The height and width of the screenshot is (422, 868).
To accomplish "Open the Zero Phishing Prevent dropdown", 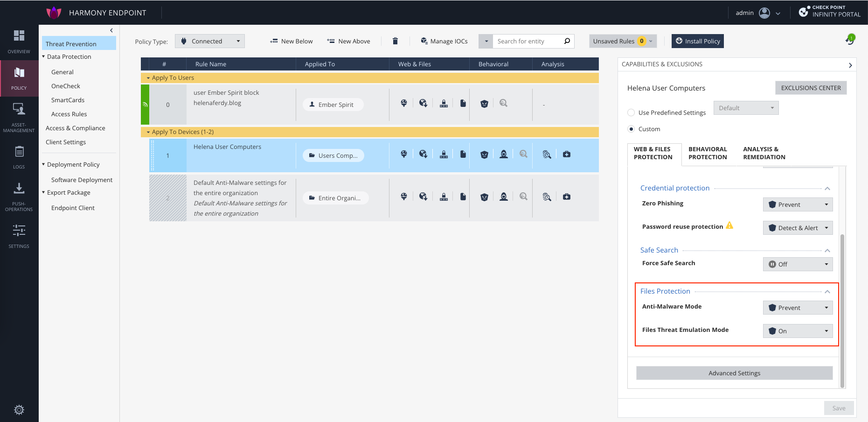I will coord(798,204).
